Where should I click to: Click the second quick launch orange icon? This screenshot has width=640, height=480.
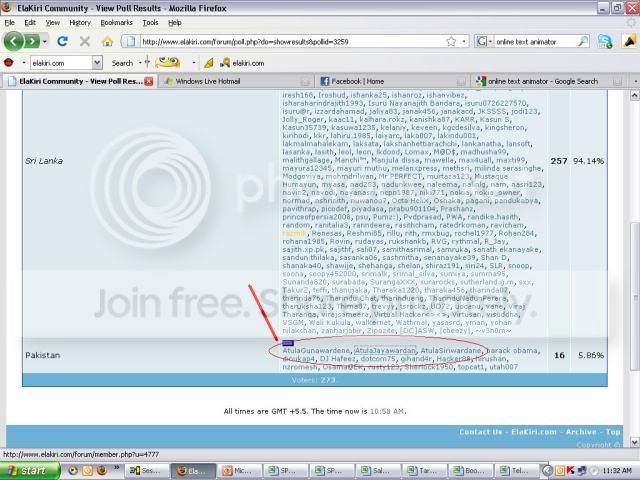[x=87, y=471]
